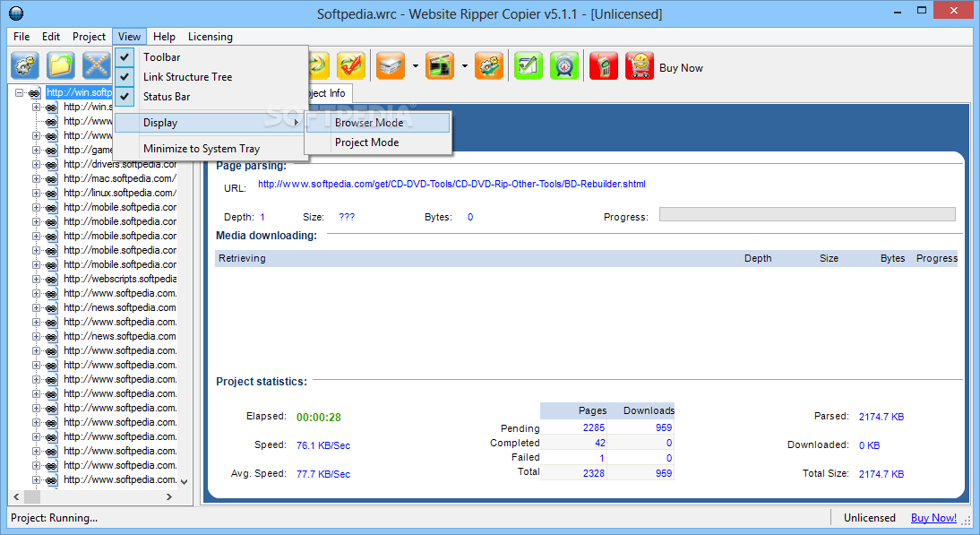This screenshot has width=980, height=535.
Task: Collapse the root http://win.softp tree node
Action: pyautogui.click(x=20, y=92)
